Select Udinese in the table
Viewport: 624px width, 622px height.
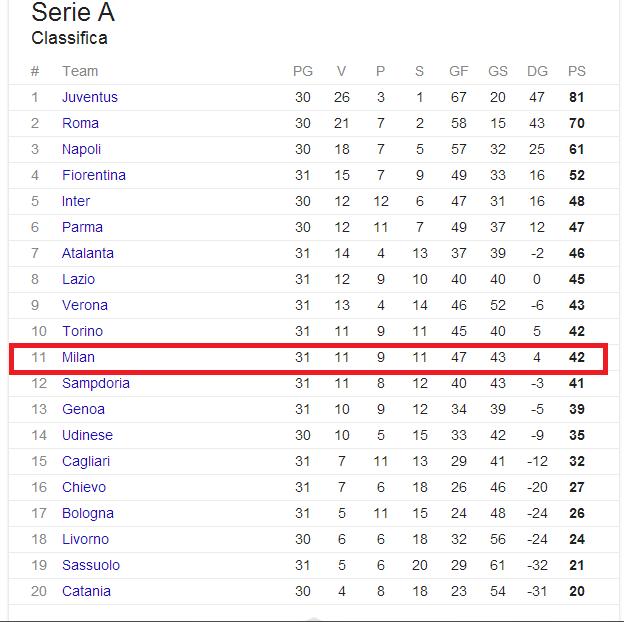click(87, 435)
